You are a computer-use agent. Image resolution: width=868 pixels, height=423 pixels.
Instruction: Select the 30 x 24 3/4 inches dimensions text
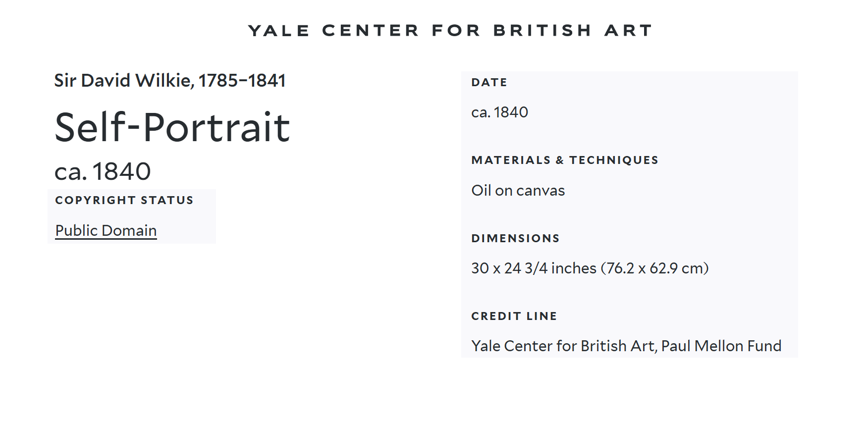(534, 268)
